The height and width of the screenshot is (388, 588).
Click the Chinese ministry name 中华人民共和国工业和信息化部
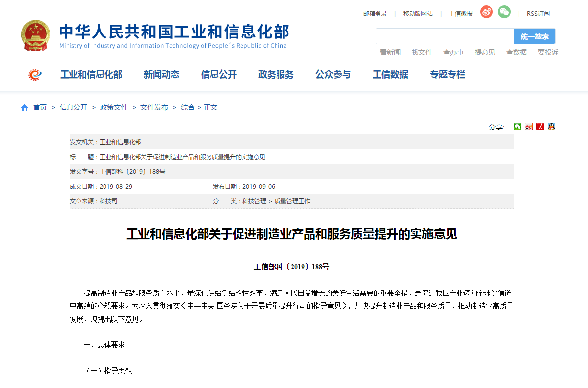pos(174,32)
